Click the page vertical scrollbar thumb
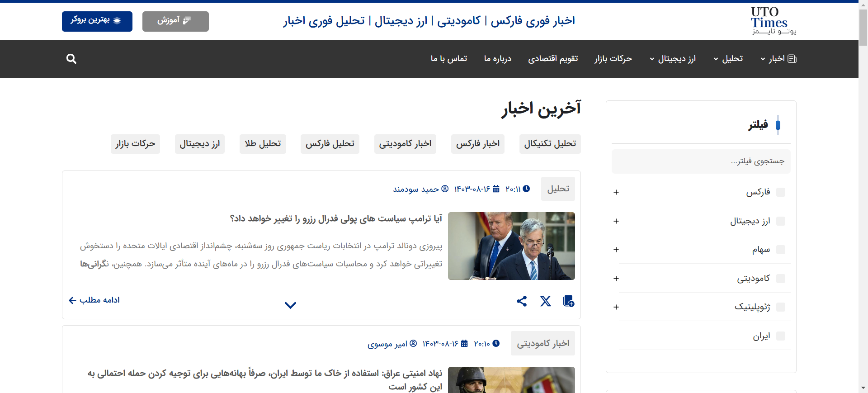The height and width of the screenshot is (393, 868). [863, 27]
